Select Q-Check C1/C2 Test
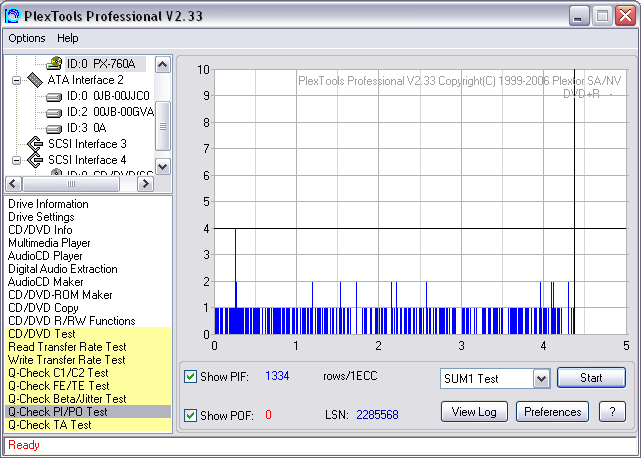 coord(88,373)
